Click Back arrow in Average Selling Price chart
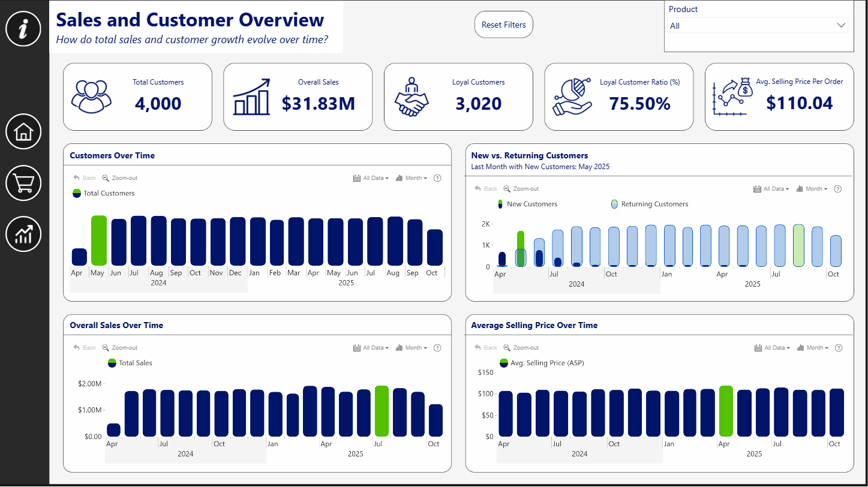Viewport: 868px width, 487px height. click(x=486, y=348)
